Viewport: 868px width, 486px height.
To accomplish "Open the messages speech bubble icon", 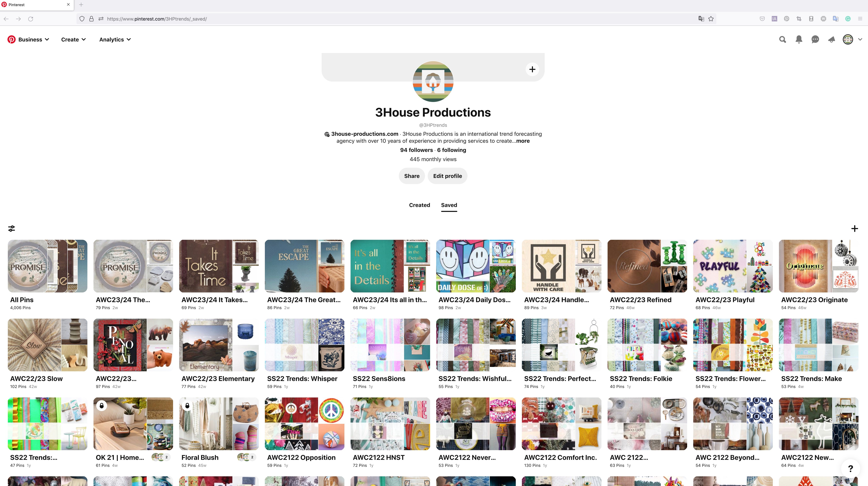I will pyautogui.click(x=815, y=39).
